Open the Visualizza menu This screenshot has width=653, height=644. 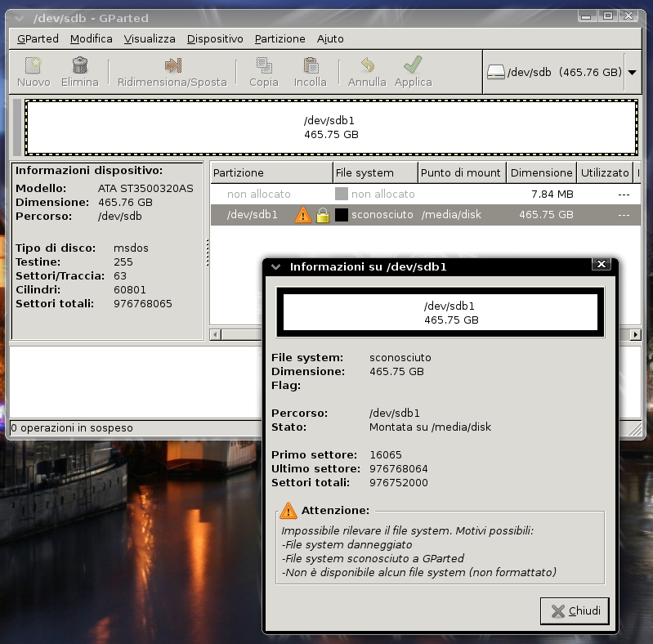click(x=150, y=38)
